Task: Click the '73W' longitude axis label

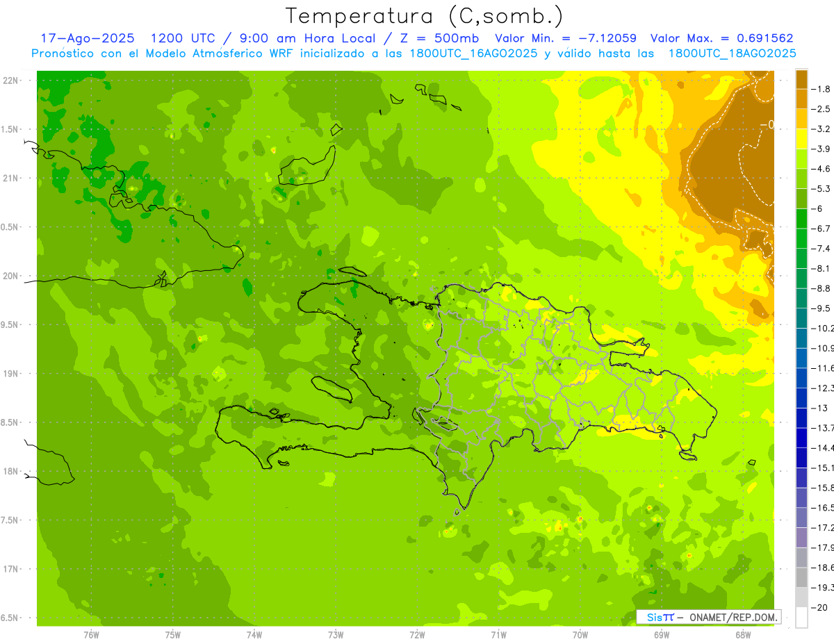Action: point(336,634)
